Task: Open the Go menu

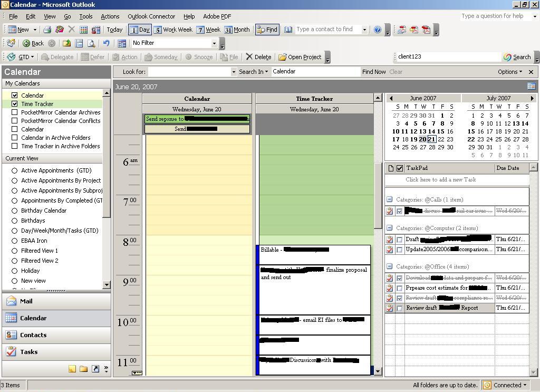Action: coord(67,16)
